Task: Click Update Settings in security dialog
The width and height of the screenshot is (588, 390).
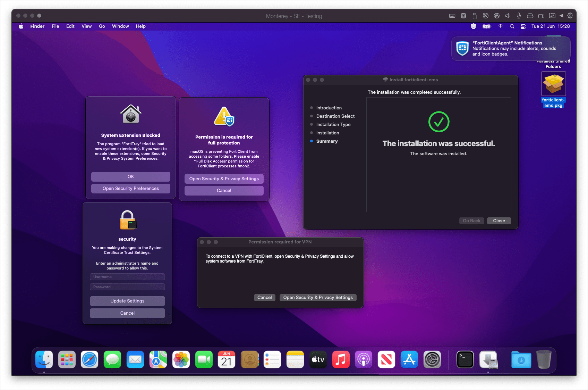Action: tap(127, 301)
